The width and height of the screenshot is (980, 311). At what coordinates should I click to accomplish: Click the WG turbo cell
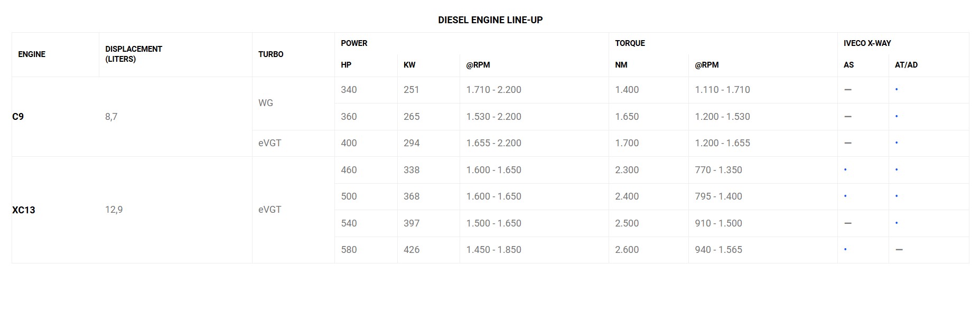[x=266, y=103]
